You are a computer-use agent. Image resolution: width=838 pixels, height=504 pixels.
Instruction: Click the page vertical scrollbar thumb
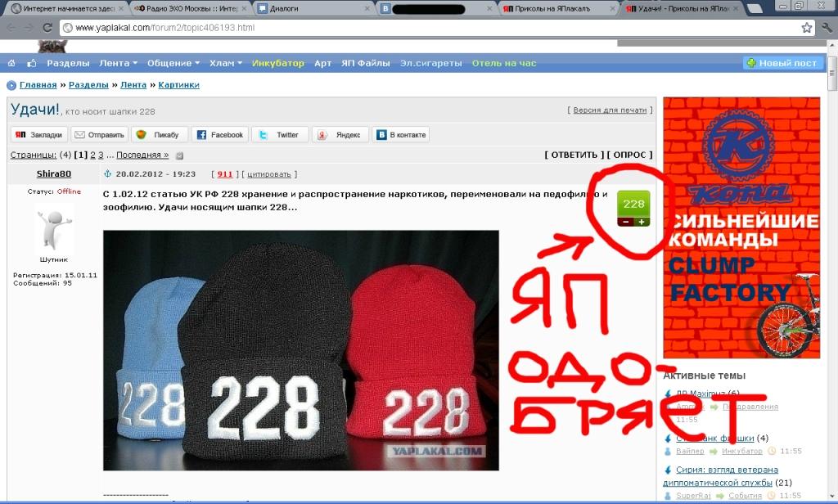(x=832, y=72)
